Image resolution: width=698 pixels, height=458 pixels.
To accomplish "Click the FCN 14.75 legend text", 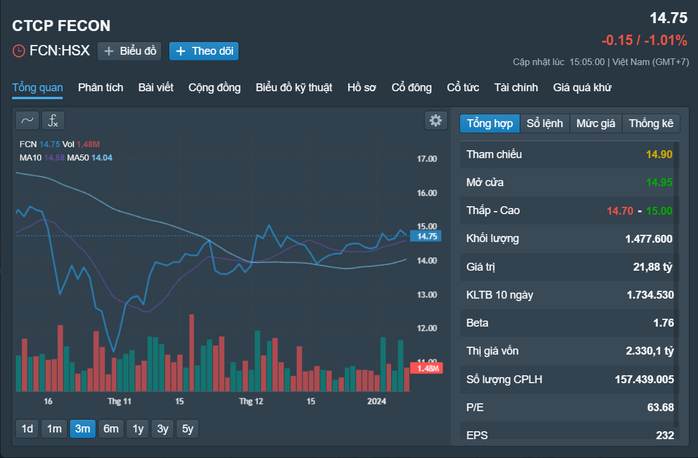I will pos(40,144).
